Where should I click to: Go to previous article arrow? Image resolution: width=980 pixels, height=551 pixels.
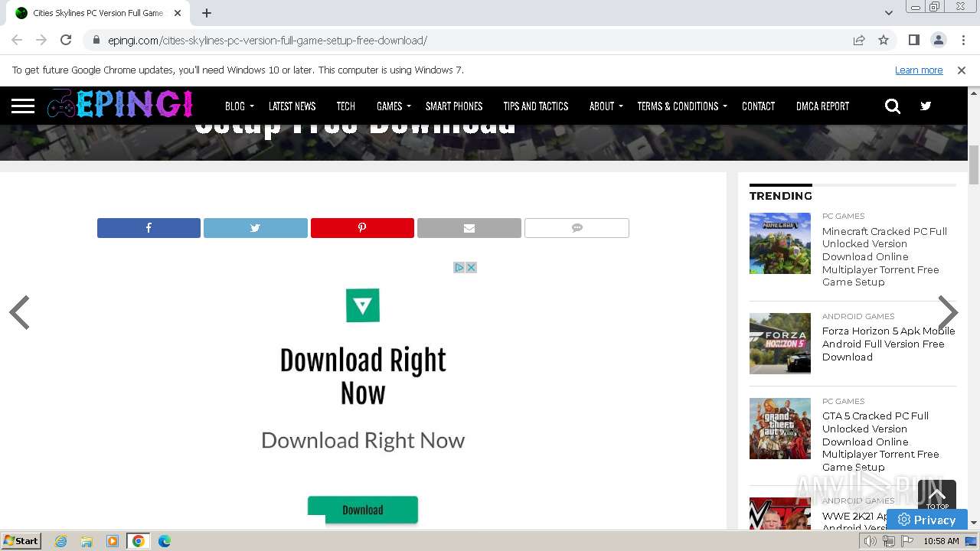point(19,312)
